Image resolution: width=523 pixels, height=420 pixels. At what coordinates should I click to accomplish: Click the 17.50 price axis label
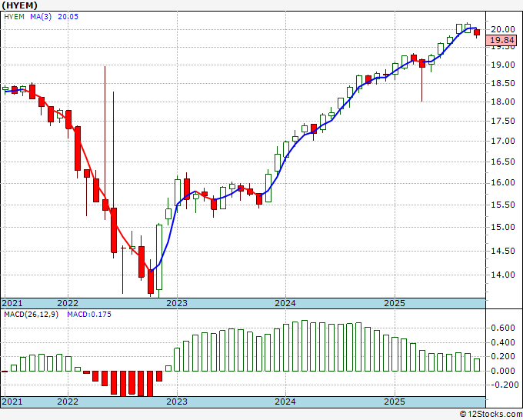[503, 121]
